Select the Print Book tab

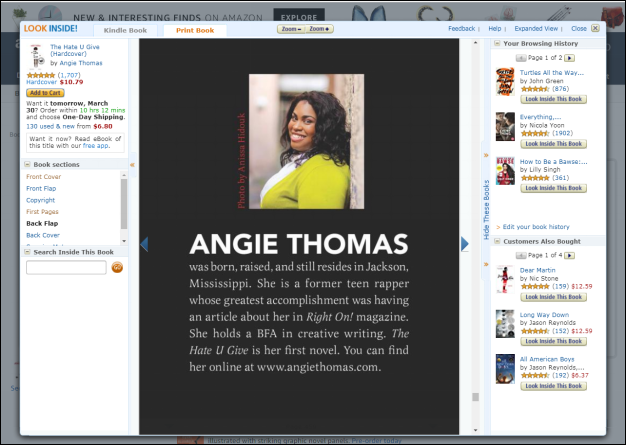tap(195, 31)
